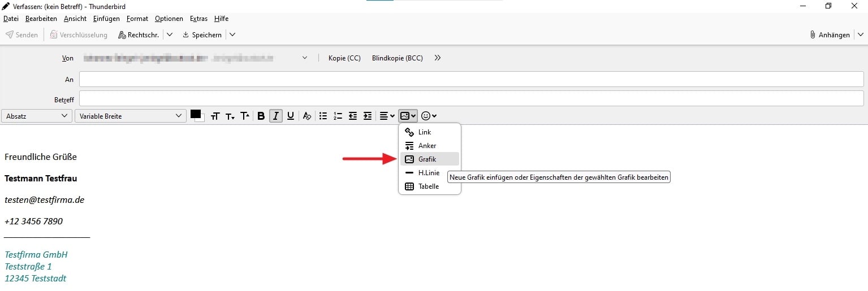This screenshot has width=868, height=291.
Task: Expand the emoji smiley dropdown
Action: (429, 116)
